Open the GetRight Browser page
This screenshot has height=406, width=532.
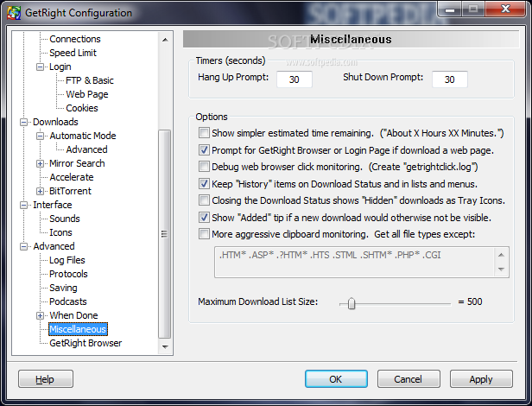pos(85,343)
